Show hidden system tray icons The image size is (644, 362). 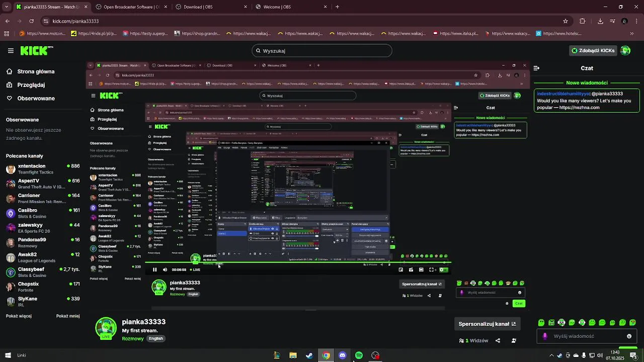click(551, 355)
